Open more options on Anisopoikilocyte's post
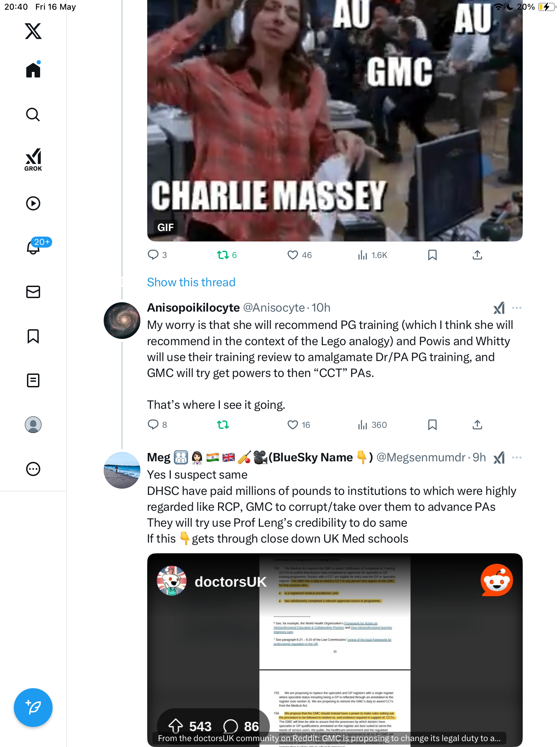 click(517, 308)
